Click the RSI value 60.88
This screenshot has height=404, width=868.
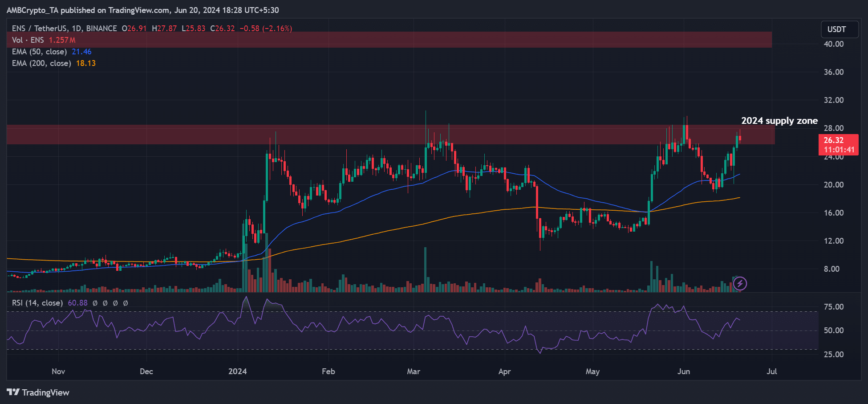[77, 303]
